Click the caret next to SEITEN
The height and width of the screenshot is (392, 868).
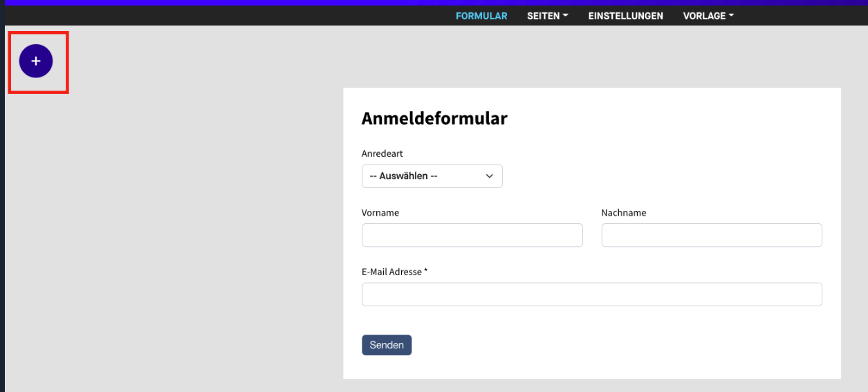tap(565, 15)
